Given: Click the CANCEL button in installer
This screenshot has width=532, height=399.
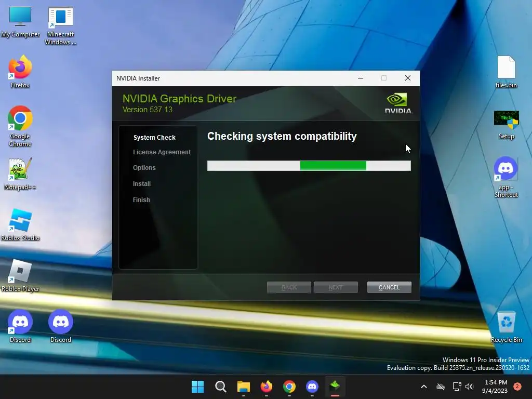Looking at the screenshot, I should [389, 287].
